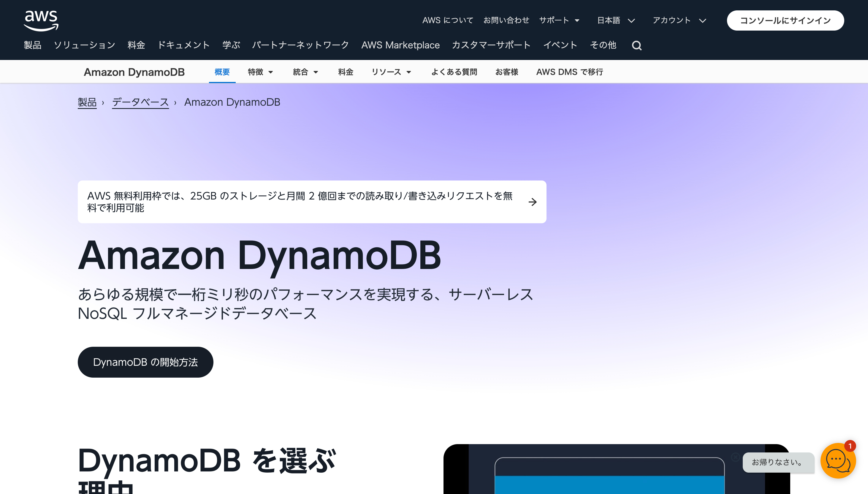Viewport: 868px width, 494px height.
Task: Open the お問い合わせ link
Action: [x=506, y=20]
